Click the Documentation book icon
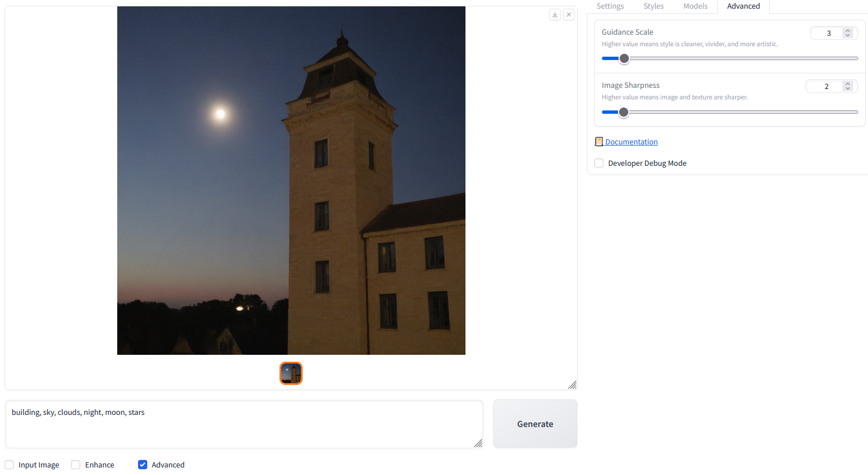Screen dimensions: 868x475 [x=599, y=142]
